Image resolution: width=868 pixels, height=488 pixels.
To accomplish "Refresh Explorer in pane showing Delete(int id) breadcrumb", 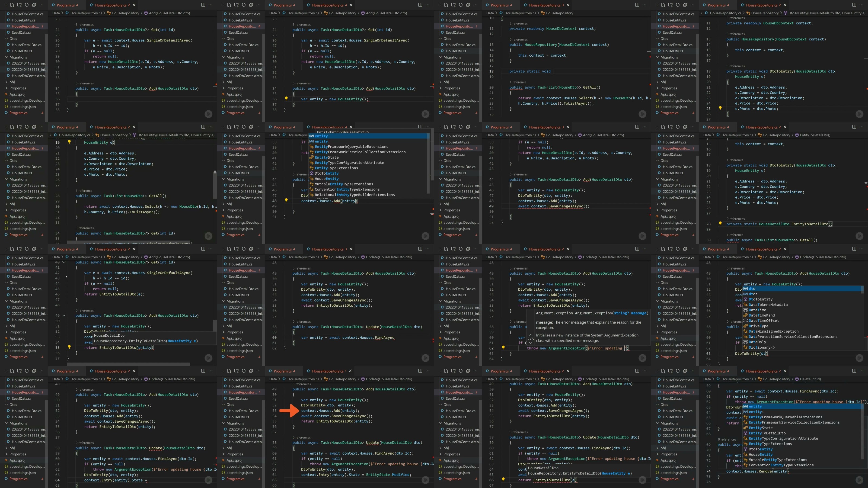I will click(x=678, y=371).
